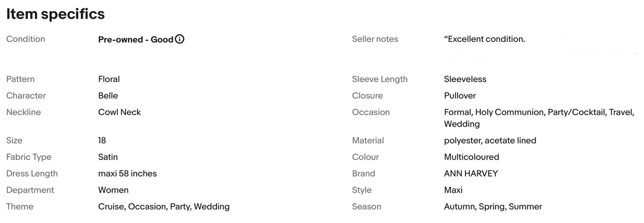Click the Sleeveless sleeve length value
The image size is (644, 223).
(x=465, y=79)
